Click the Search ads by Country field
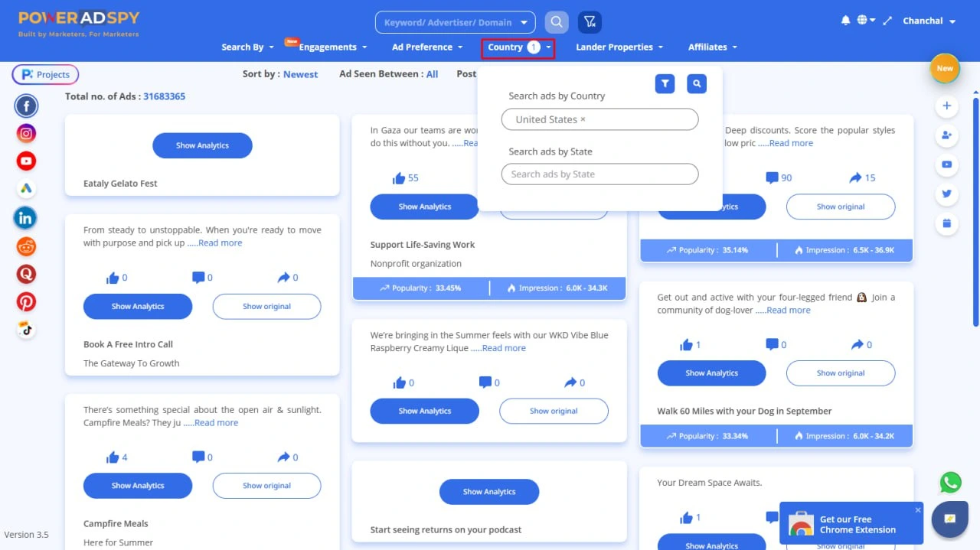The height and width of the screenshot is (550, 980). [599, 119]
